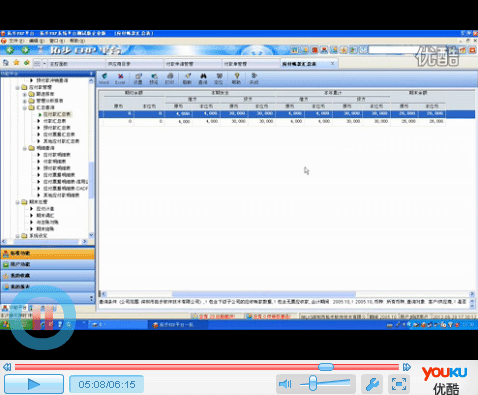Expand the 管理分析报表 folder node
This screenshot has width=478, height=395.
(25, 101)
